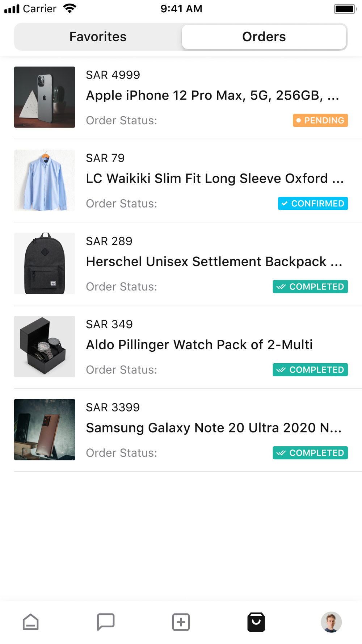
Task: Tap the Herschel backpack COMPLETED badge
Action: 310,287
